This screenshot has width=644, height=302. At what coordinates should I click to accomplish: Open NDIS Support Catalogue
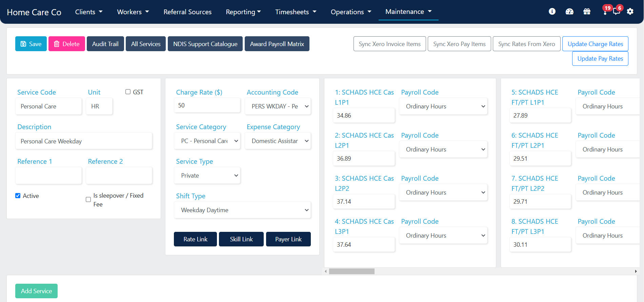click(205, 44)
